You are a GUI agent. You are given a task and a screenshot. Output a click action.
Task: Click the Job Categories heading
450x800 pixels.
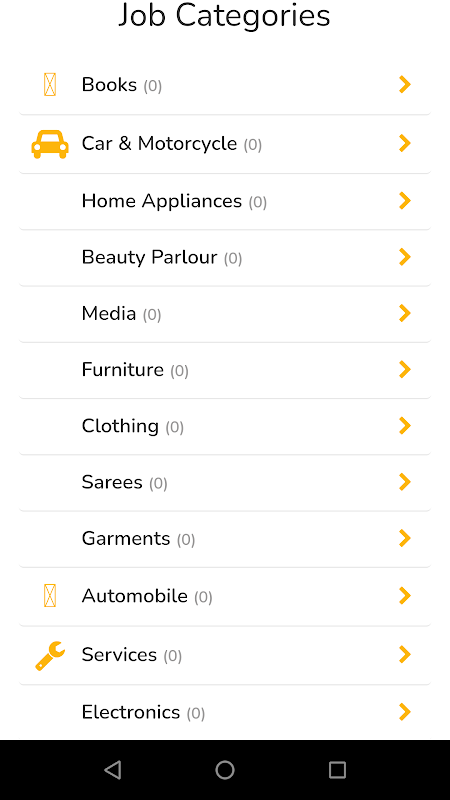click(224, 15)
